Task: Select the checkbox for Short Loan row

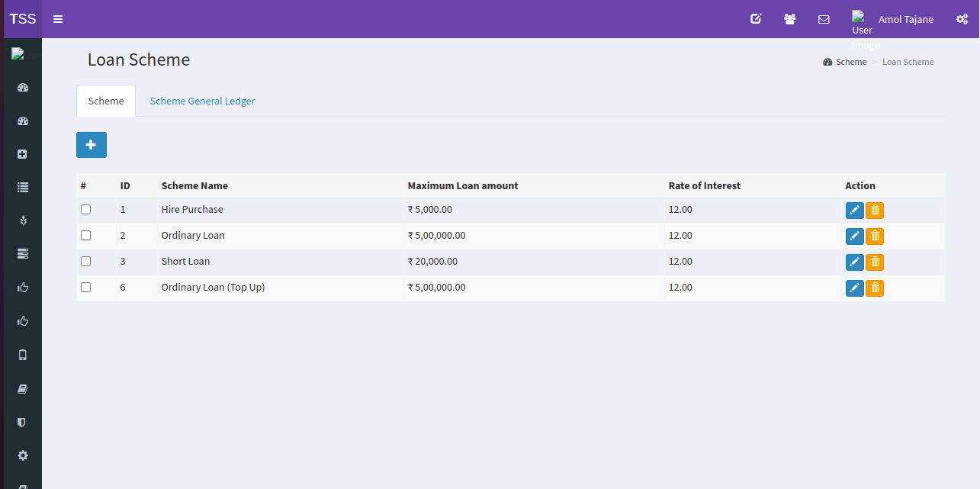Action: tap(85, 262)
